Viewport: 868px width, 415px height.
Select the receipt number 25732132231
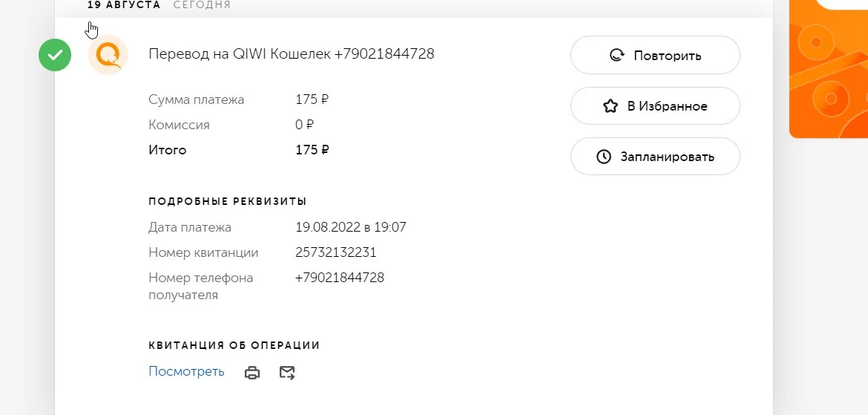click(335, 252)
